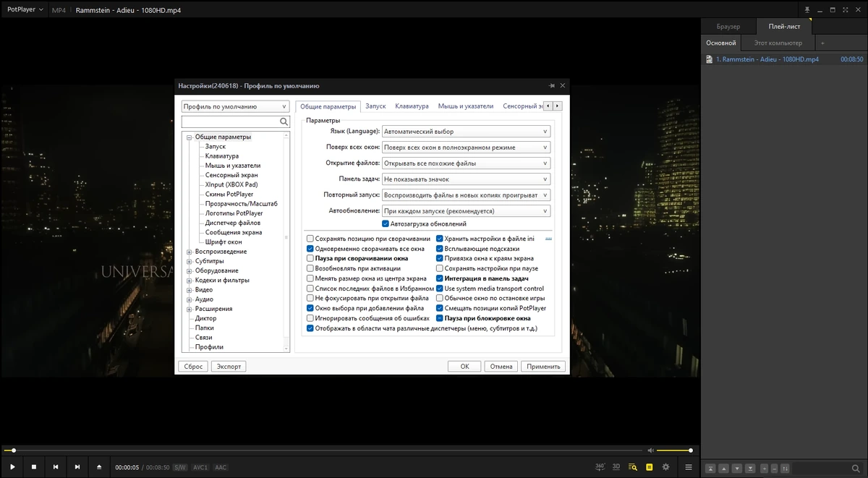Toggle the 3D video mode icon
Viewport: 868px width, 478px height.
pyautogui.click(x=616, y=467)
